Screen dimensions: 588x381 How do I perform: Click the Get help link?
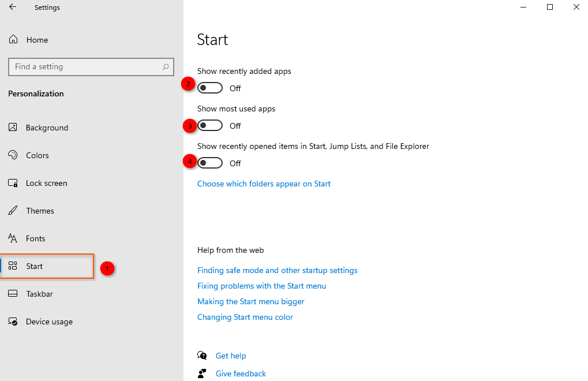(x=230, y=356)
